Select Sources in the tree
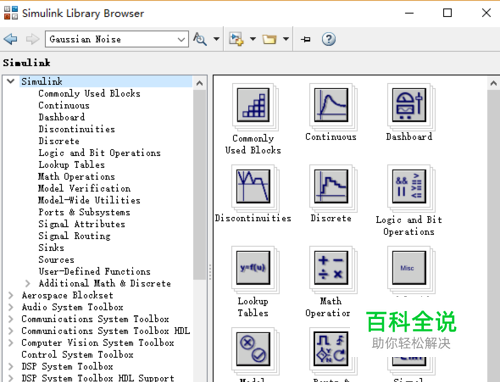The image size is (500, 382). [x=56, y=260]
